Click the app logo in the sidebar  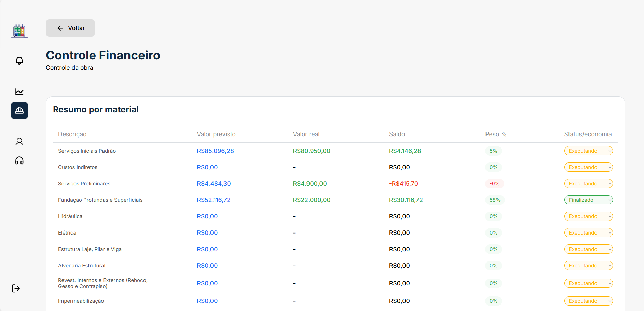[19, 31]
